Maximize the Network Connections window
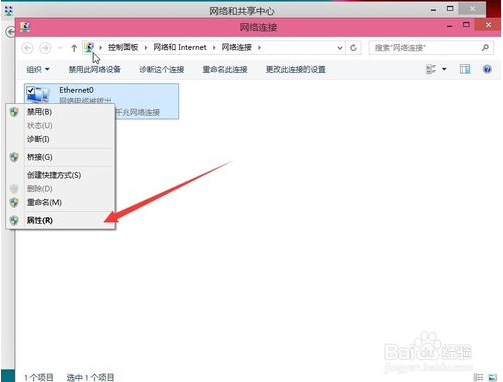 tap(466, 25)
